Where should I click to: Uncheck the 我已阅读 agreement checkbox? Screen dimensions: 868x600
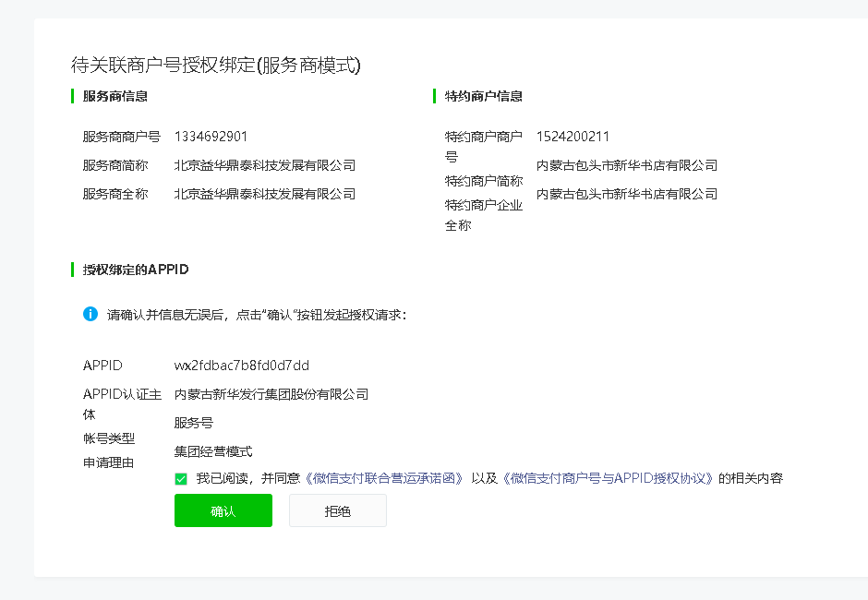point(181,478)
